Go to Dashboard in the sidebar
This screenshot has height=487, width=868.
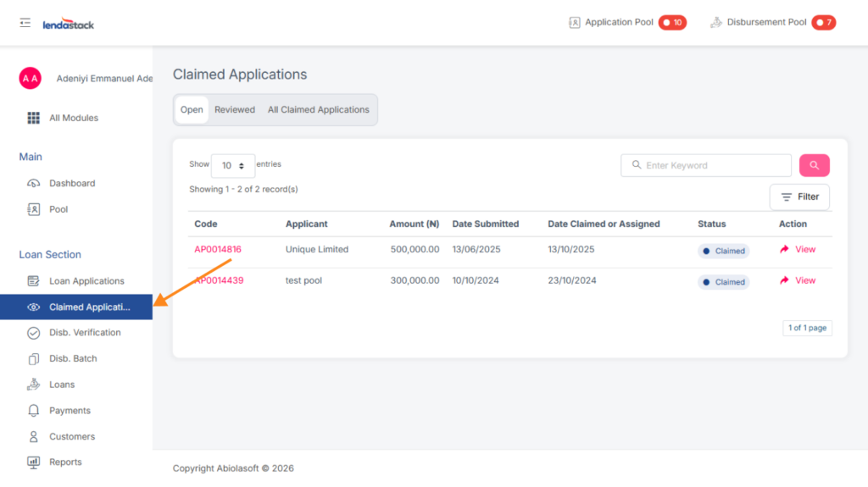tap(71, 183)
